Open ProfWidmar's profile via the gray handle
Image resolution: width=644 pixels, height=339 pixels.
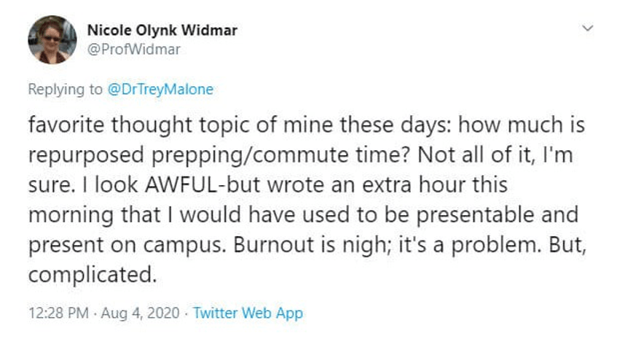(x=134, y=50)
